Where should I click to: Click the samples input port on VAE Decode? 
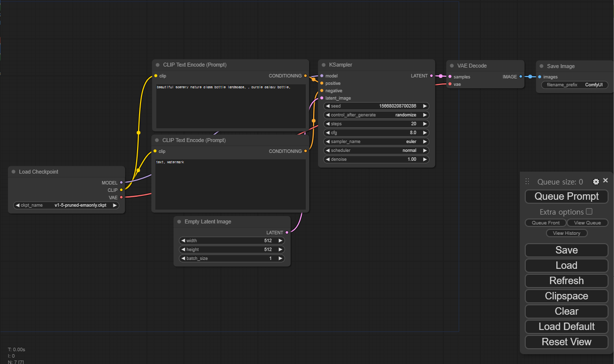450,77
